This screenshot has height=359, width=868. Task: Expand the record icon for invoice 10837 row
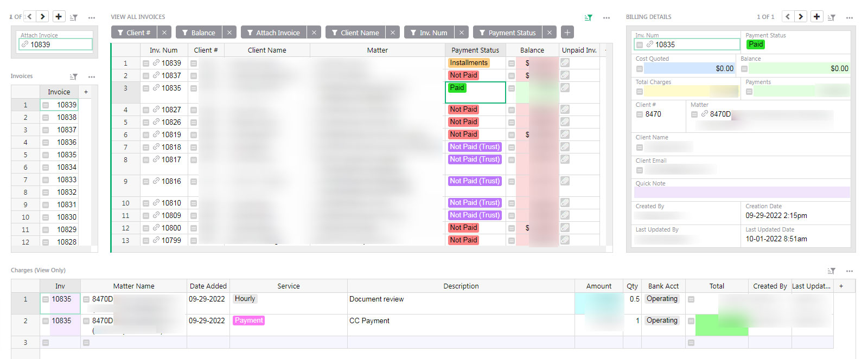[146, 75]
